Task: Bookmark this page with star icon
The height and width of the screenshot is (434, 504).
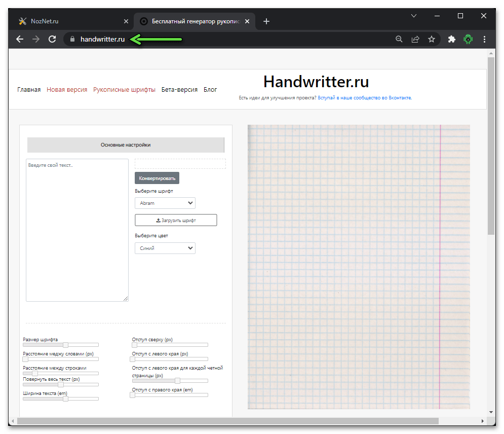Action: [x=432, y=39]
